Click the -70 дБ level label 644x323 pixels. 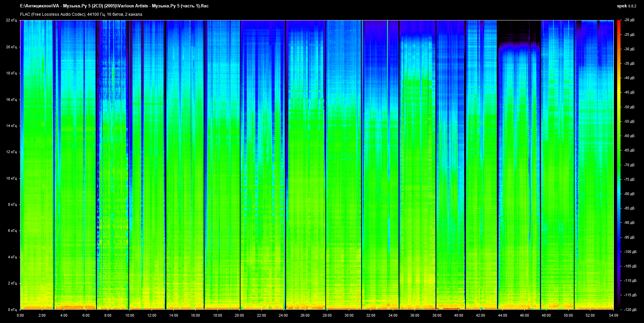coord(629,165)
